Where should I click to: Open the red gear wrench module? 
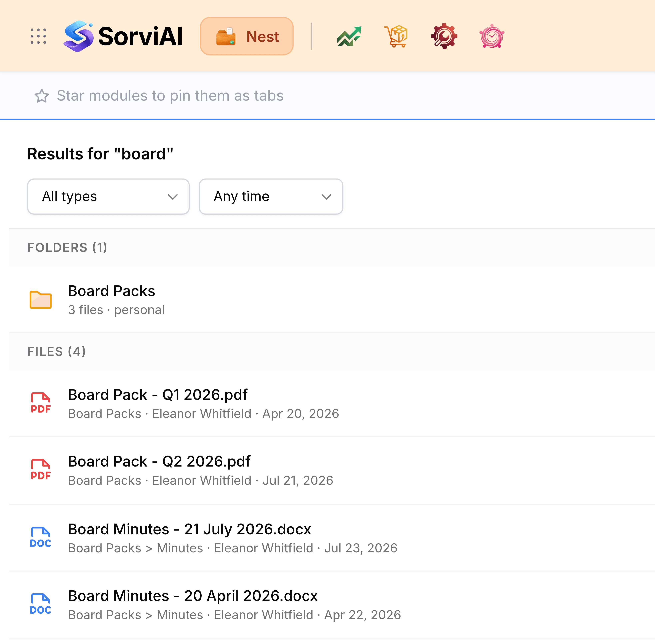(x=444, y=36)
